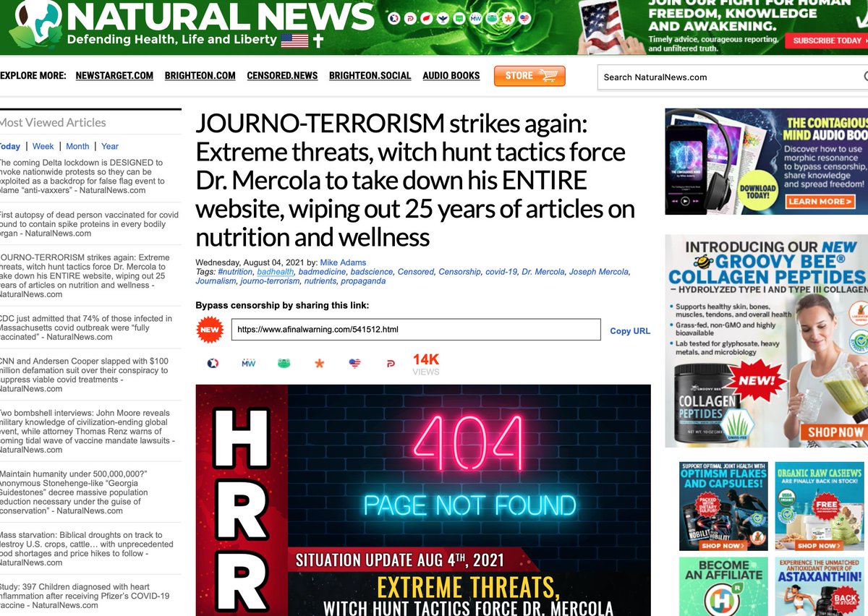Click the search magnifier icon
Image resolution: width=868 pixels, height=616 pixels.
click(864, 77)
